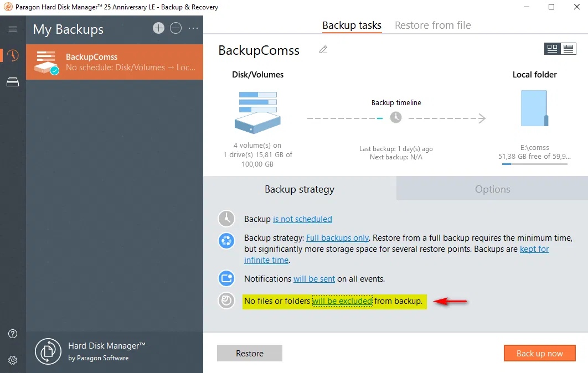Open the Backup strategy tab
Viewport: 588px width, 373px height.
pos(300,189)
